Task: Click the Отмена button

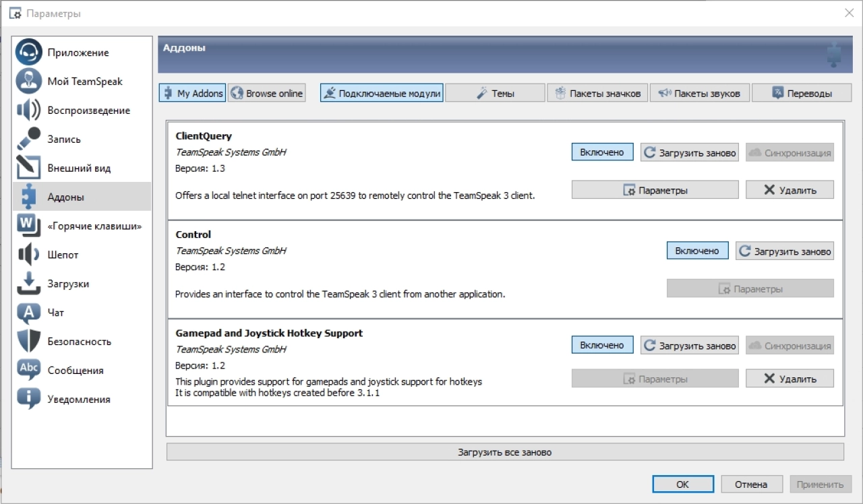Action: pos(751,484)
